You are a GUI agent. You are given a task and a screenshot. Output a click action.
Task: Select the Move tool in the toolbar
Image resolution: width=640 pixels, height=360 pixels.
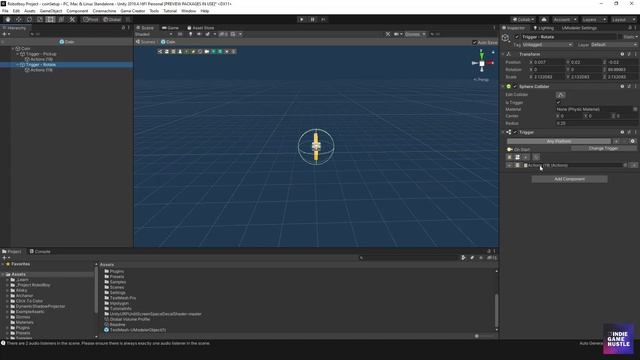click(x=18, y=20)
